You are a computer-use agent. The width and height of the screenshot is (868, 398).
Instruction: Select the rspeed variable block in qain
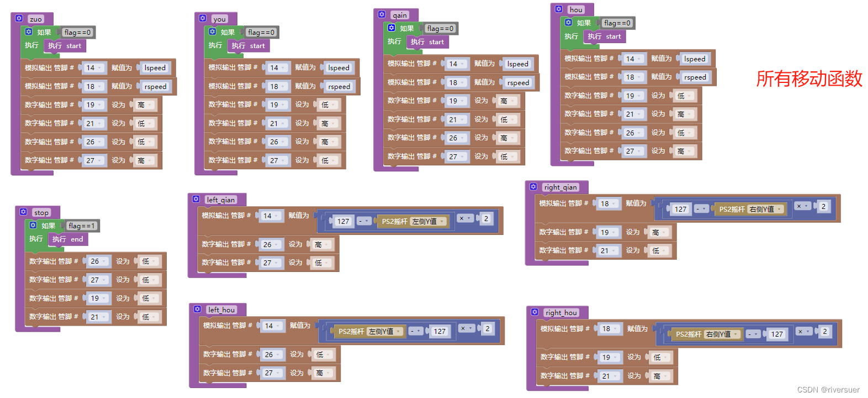[518, 83]
